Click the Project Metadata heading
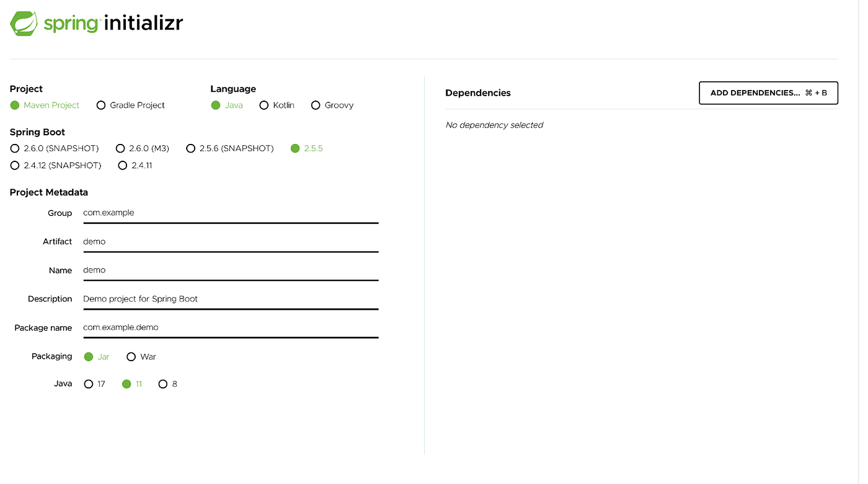The image size is (868, 484). pyautogui.click(x=49, y=192)
